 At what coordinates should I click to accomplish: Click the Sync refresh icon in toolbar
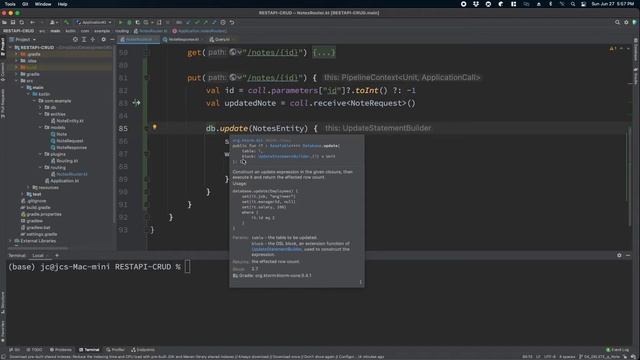click(x=22, y=22)
